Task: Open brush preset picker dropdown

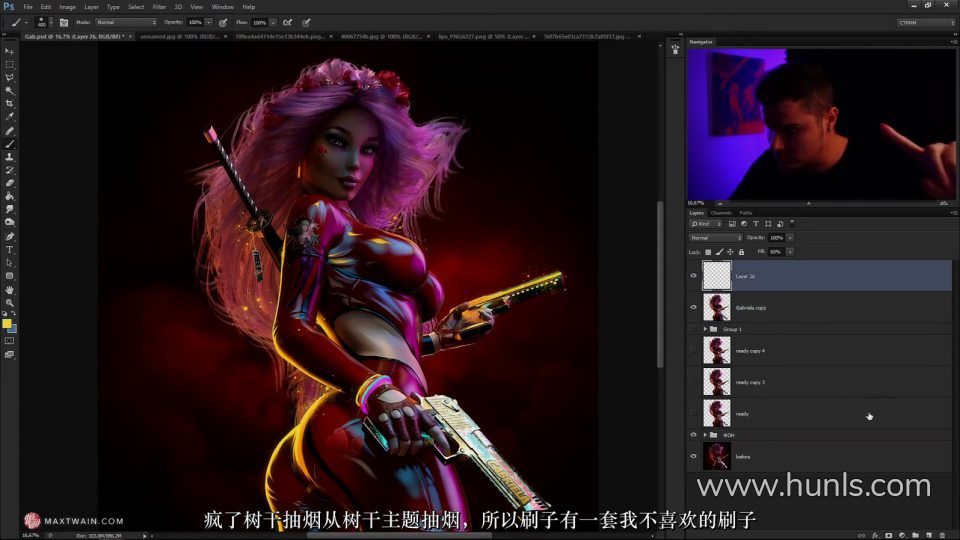Action: tap(50, 23)
